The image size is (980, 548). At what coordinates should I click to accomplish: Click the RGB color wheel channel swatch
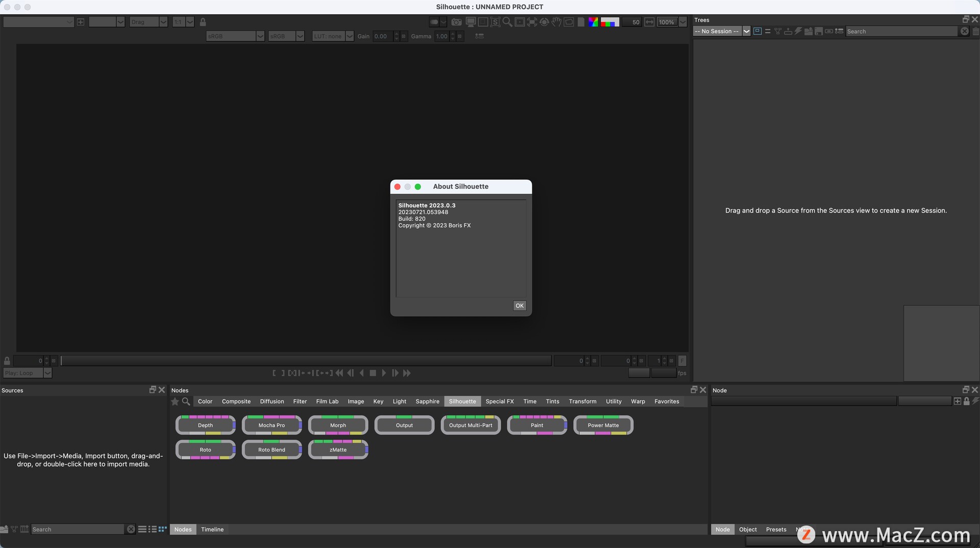point(593,22)
